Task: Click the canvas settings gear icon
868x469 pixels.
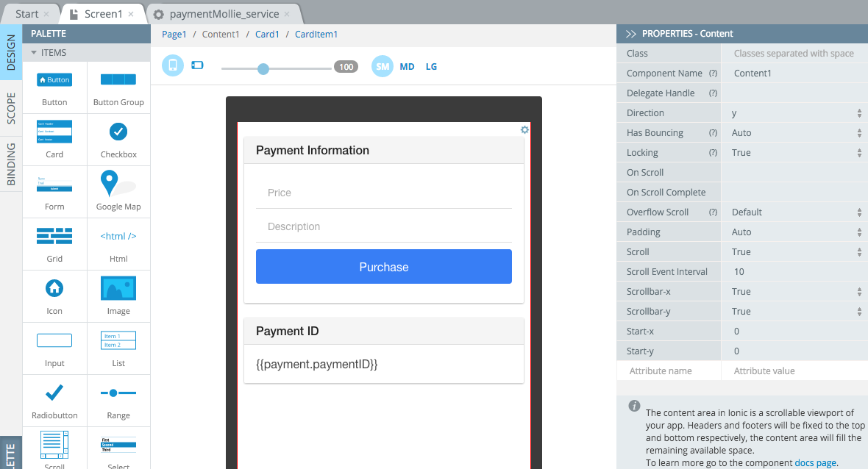Action: [x=524, y=130]
